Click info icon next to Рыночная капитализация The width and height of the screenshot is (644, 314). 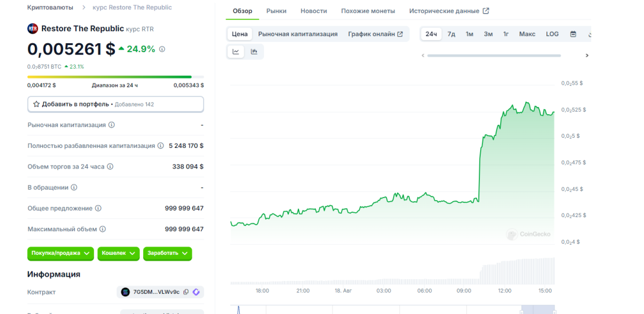pyautogui.click(x=112, y=125)
